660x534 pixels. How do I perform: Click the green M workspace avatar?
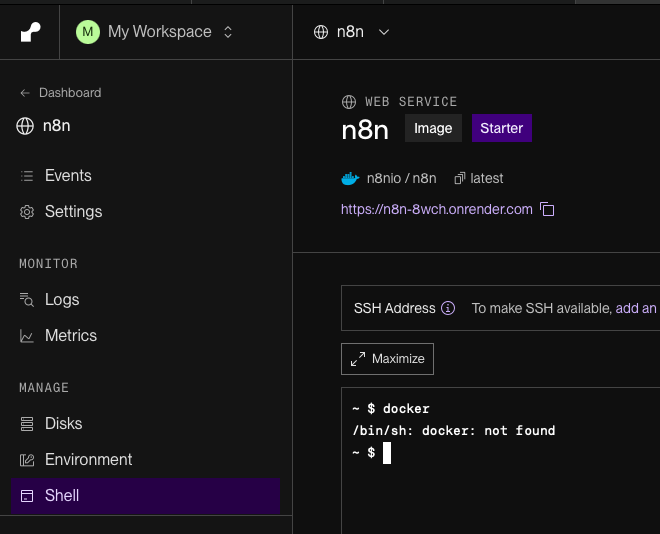88,32
